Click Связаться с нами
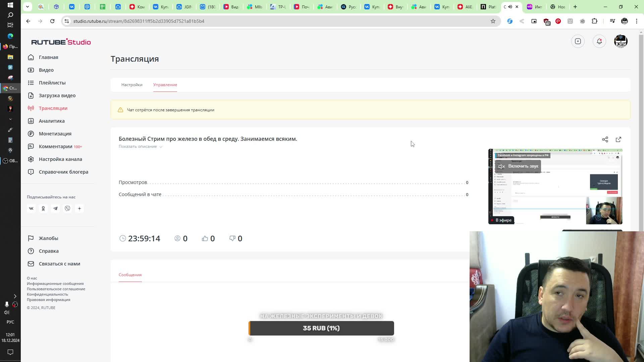644x362 pixels. (x=59, y=264)
